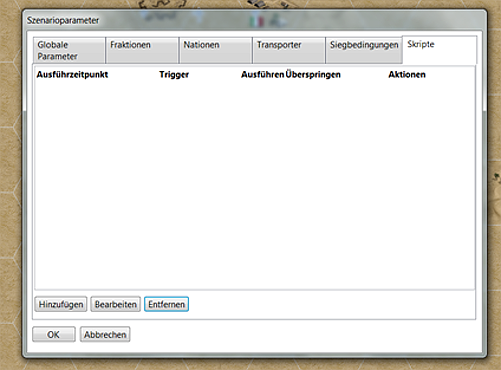Click the Bearbeiten button
This screenshot has height=370, width=501.
coord(116,304)
